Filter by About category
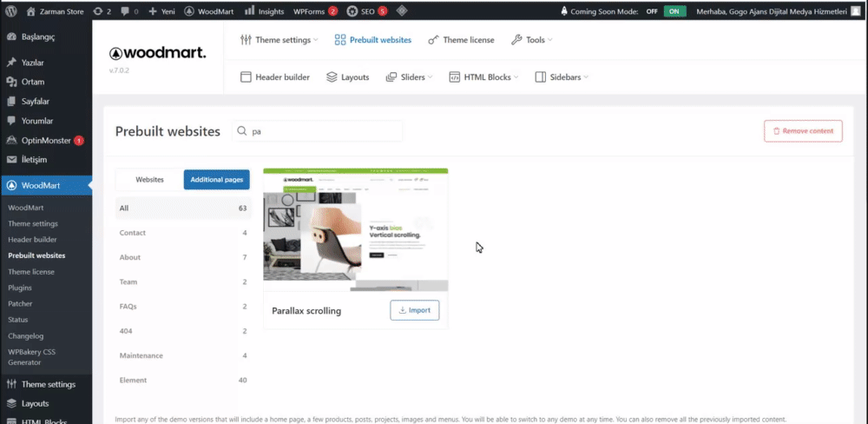 (x=182, y=257)
